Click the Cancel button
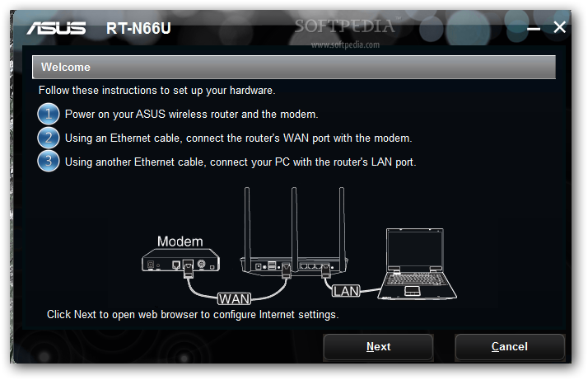 (x=509, y=347)
